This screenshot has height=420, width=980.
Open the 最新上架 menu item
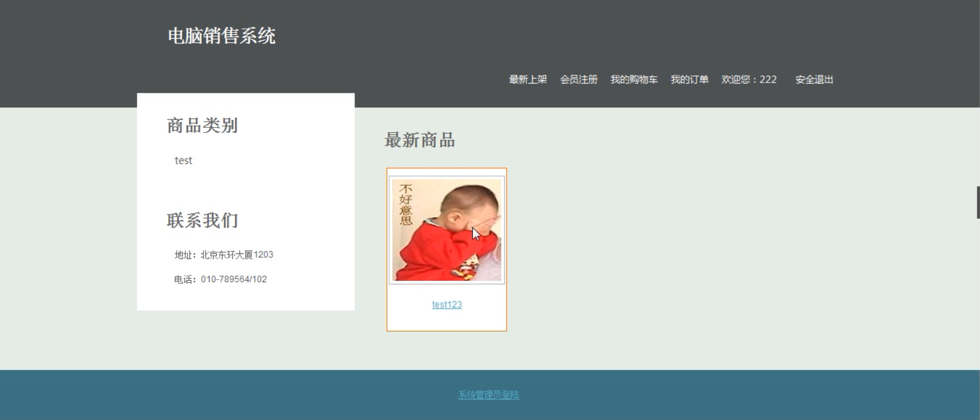pyautogui.click(x=528, y=79)
